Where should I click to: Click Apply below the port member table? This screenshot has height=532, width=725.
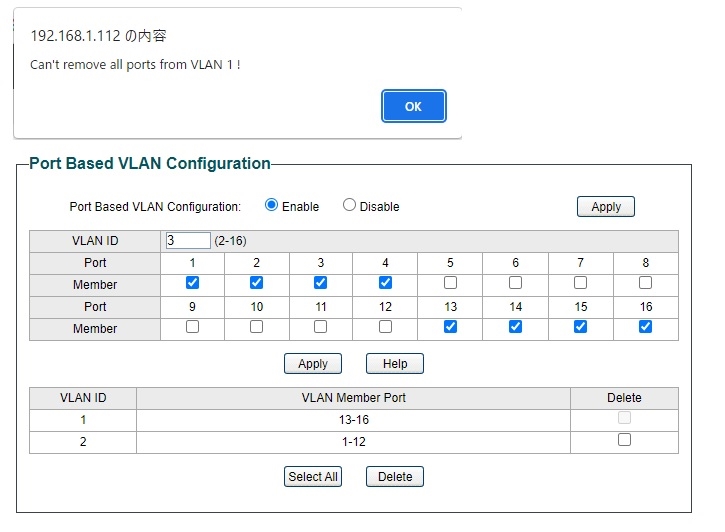pos(313,364)
